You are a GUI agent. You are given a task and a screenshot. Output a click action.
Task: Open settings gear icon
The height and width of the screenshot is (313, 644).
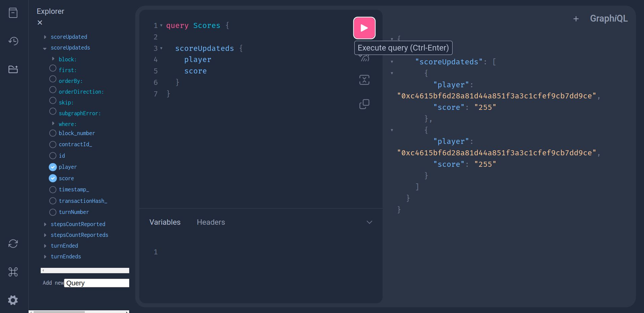[13, 300]
